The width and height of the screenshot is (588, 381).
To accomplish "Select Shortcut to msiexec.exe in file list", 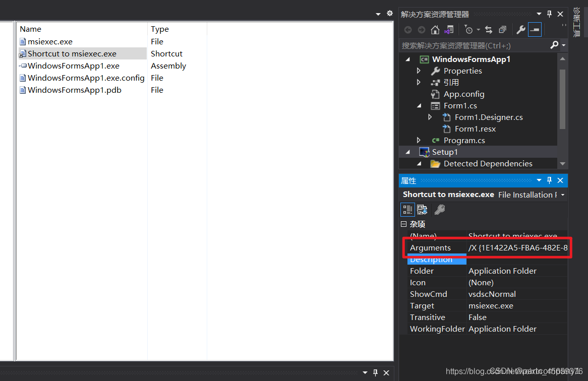I will pyautogui.click(x=72, y=53).
